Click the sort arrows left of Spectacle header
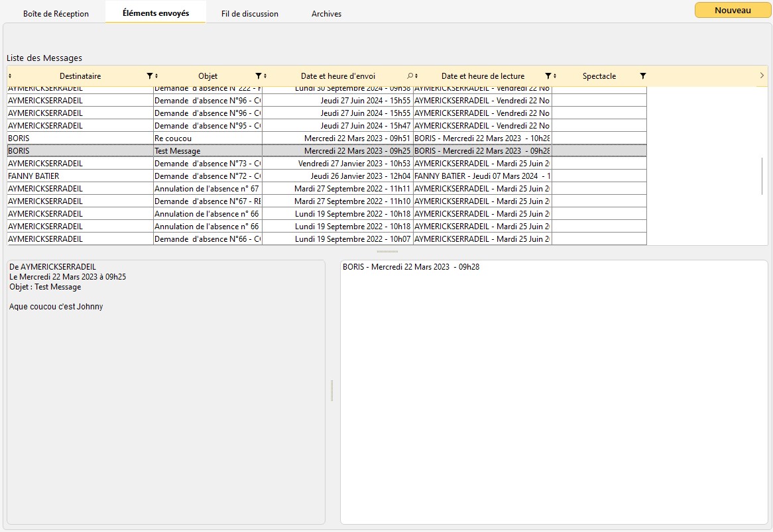Image resolution: width=773 pixels, height=532 pixels. (555, 76)
